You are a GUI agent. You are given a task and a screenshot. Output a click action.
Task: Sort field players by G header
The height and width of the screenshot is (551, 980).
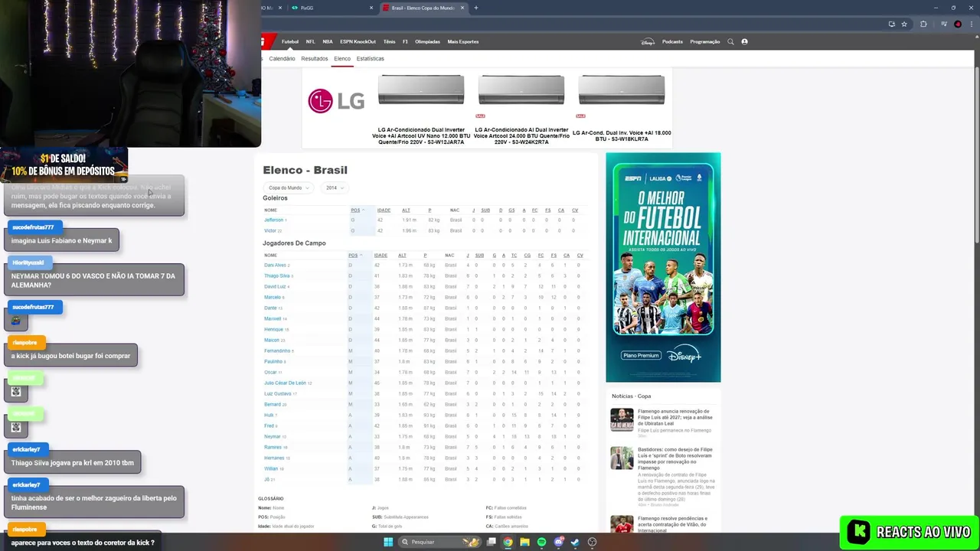[494, 255]
